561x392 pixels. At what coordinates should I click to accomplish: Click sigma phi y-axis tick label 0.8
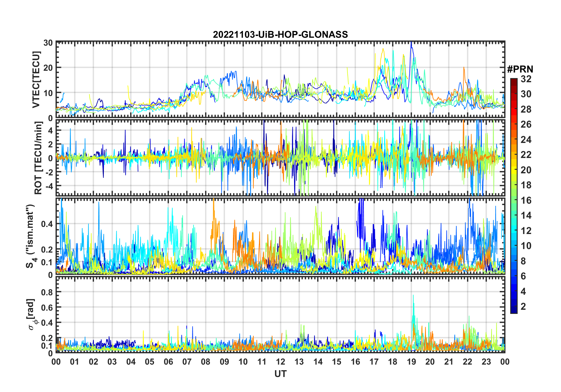(x=47, y=292)
